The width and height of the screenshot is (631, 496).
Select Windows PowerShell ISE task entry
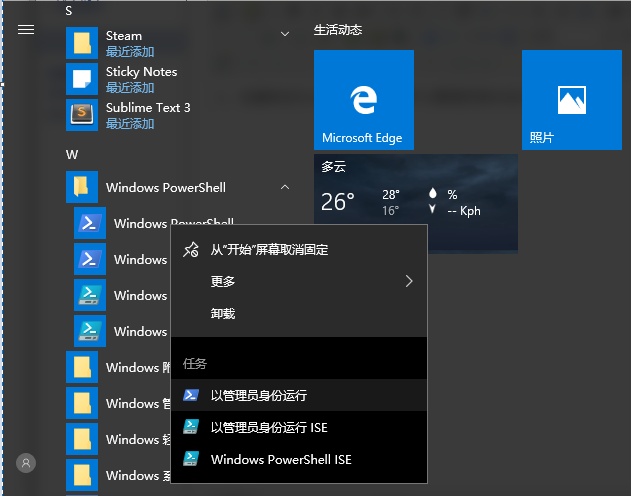pos(299,459)
